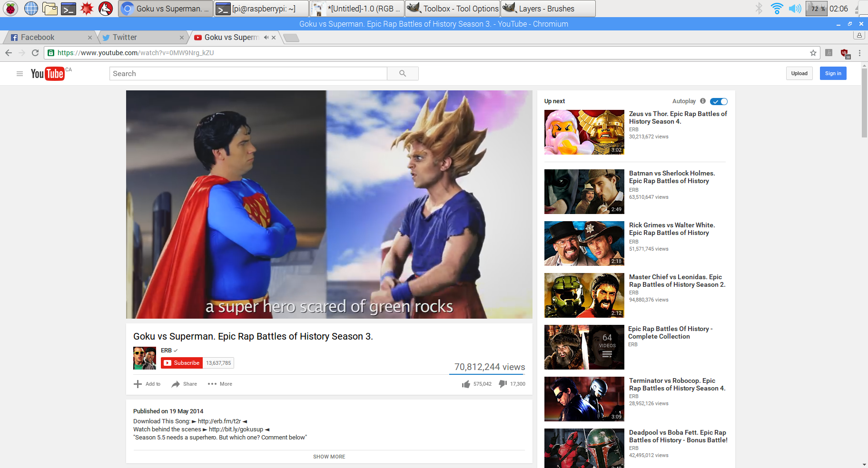
Task: Open Terminator vs Robocop thumbnail
Action: (584, 399)
